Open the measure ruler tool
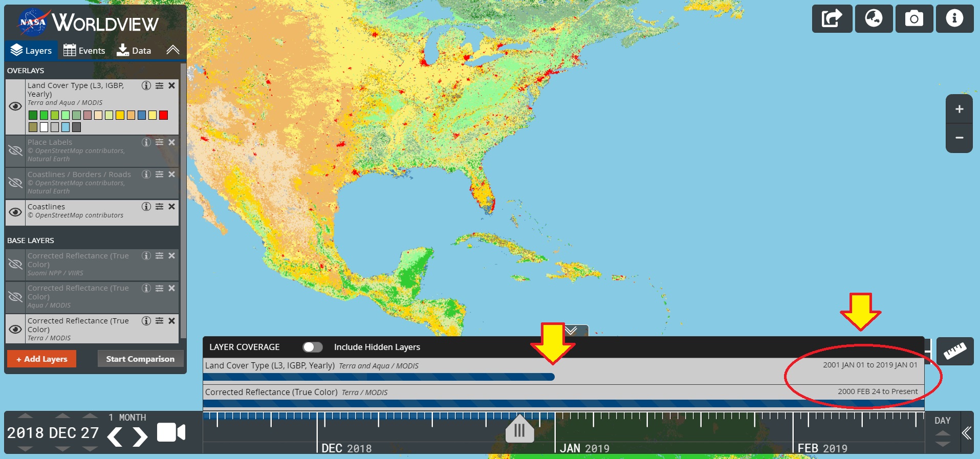980x459 pixels. pyautogui.click(x=955, y=351)
